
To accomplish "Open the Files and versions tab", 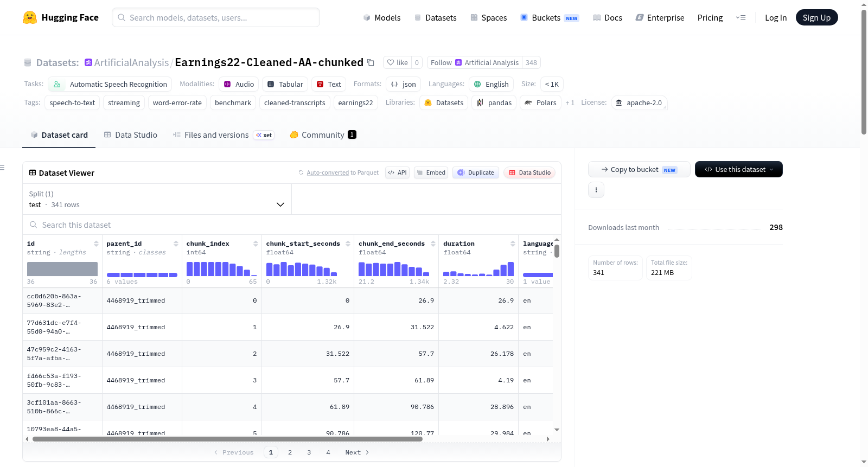I will (224, 135).
